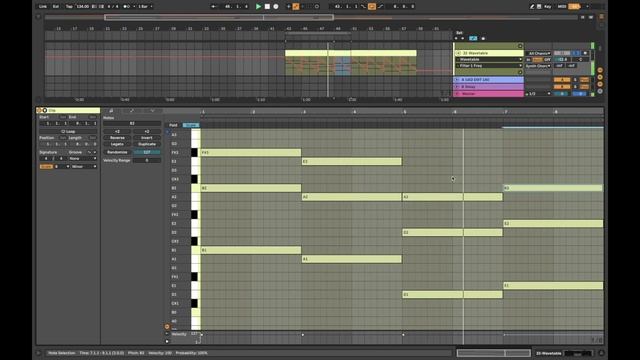Click the previous locator arrow

456,38
